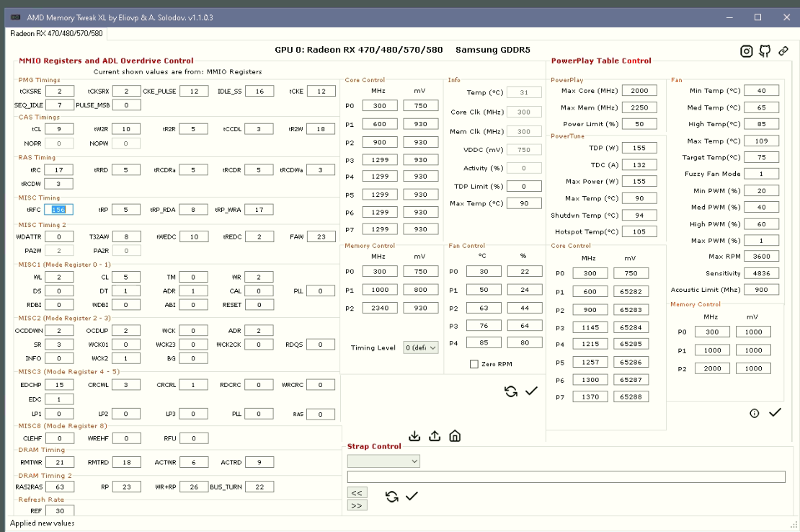Edit the Shutdwn Temp field
The height and width of the screenshot is (532, 800).
(639, 216)
